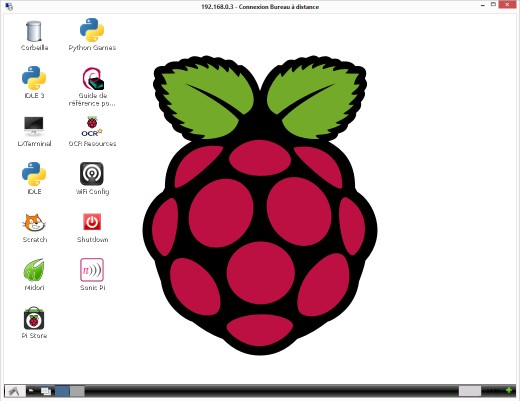Switch to the first blue workspace pager

click(x=62, y=391)
